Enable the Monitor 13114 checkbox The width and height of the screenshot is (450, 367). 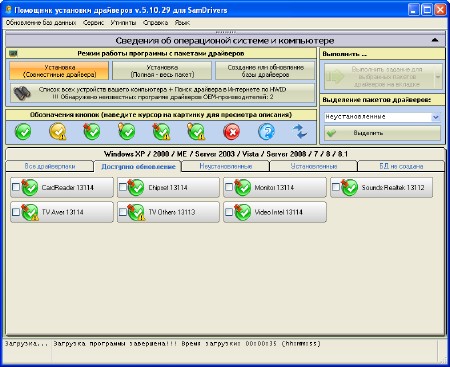click(229, 187)
